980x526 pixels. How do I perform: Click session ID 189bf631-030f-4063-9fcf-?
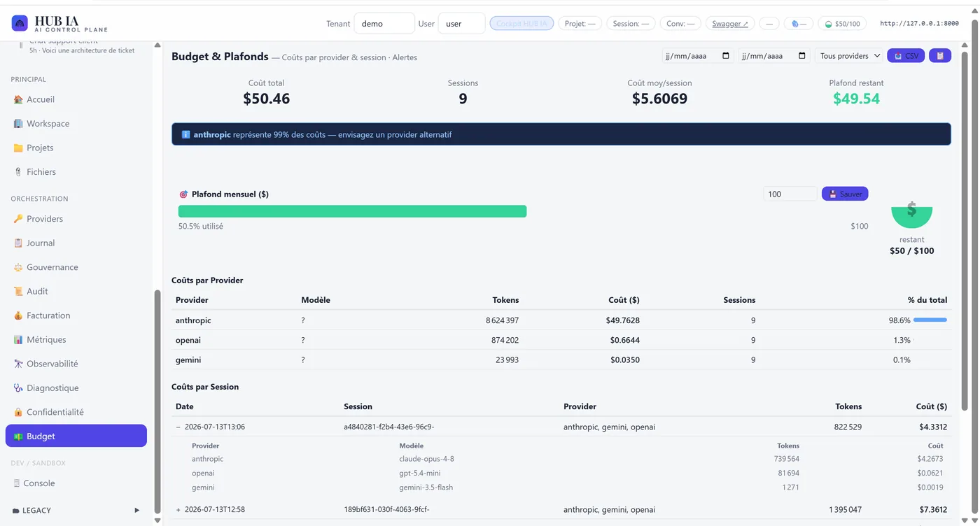click(x=386, y=510)
